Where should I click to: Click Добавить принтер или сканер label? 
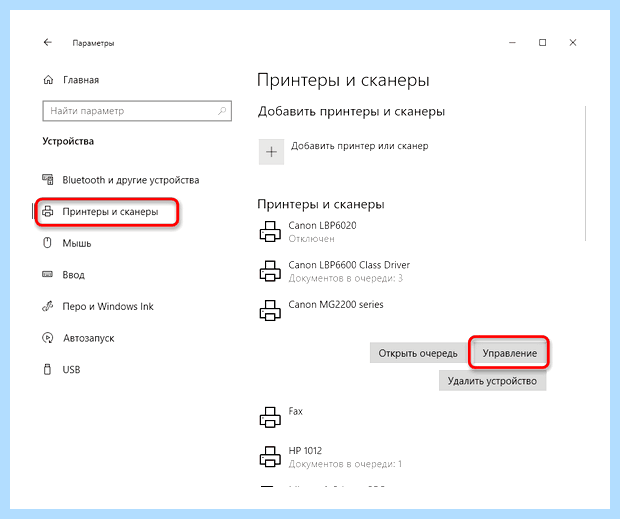click(x=360, y=146)
